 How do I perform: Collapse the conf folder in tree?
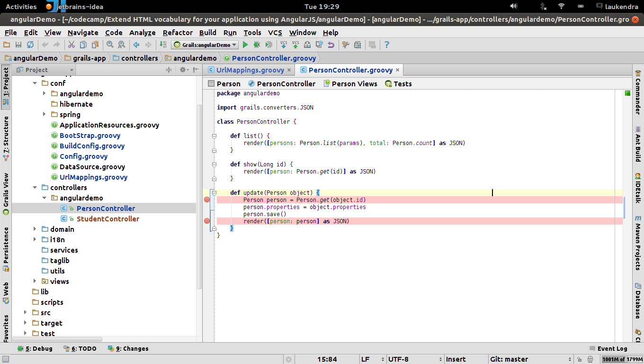(x=35, y=83)
